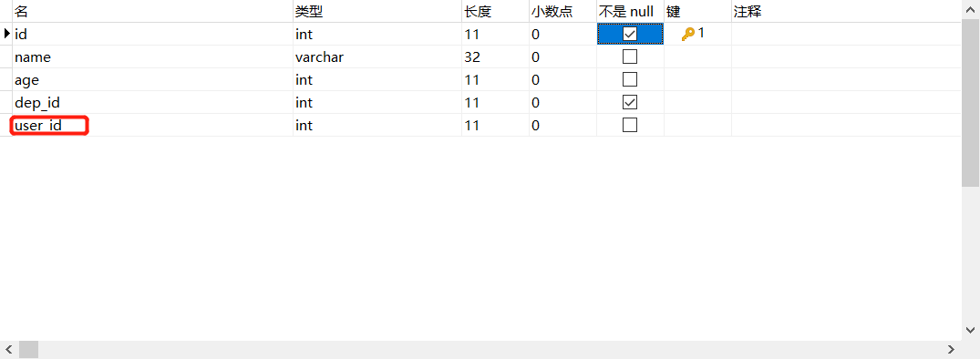This screenshot has height=359, width=980.
Task: Click the horizontal scrollbar left arrow
Action: coord(9,350)
